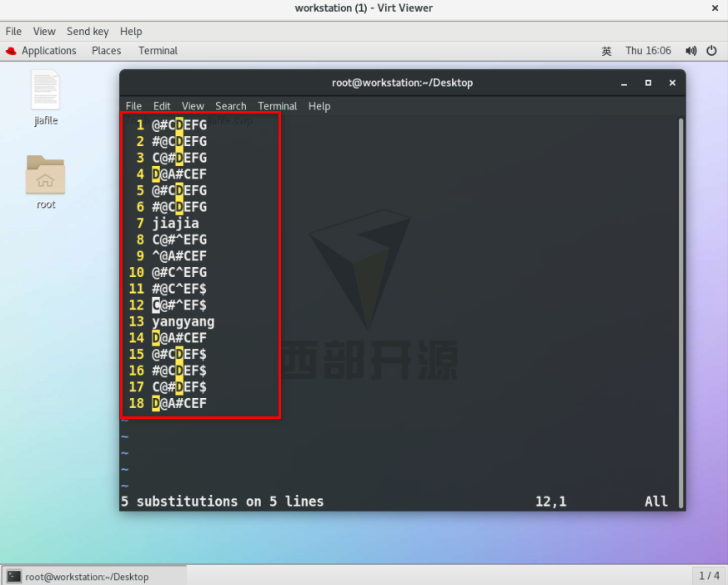Click line 2 text #@CDEFG
728x585 pixels.
(x=179, y=141)
